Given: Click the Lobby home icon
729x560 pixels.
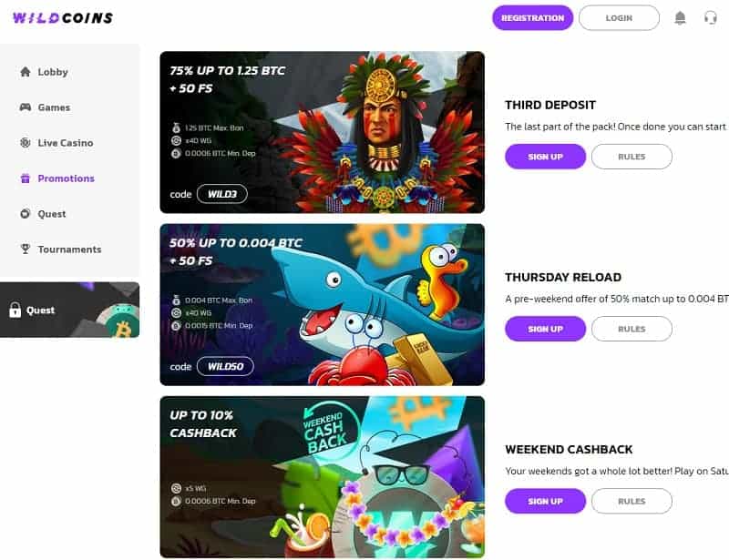Looking at the screenshot, I should point(26,72).
